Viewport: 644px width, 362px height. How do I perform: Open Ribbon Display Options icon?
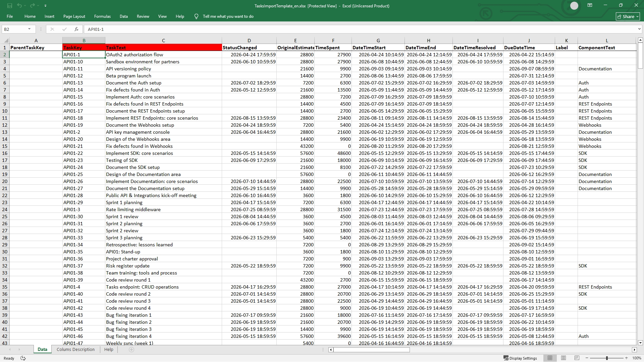590,5
